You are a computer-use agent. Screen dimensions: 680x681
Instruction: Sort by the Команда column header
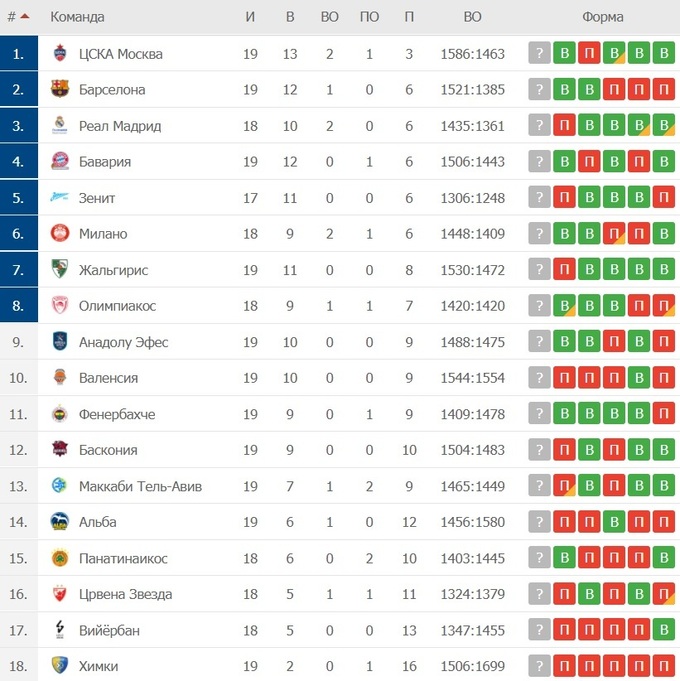[x=77, y=17]
